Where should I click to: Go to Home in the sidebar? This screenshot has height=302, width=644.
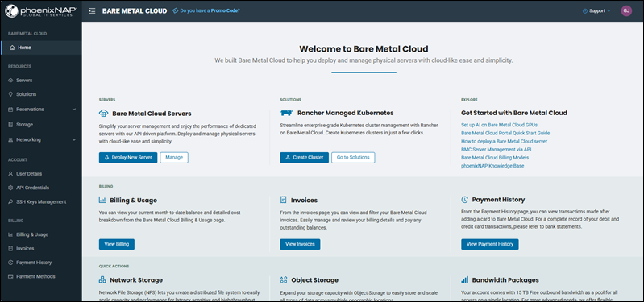41,48
